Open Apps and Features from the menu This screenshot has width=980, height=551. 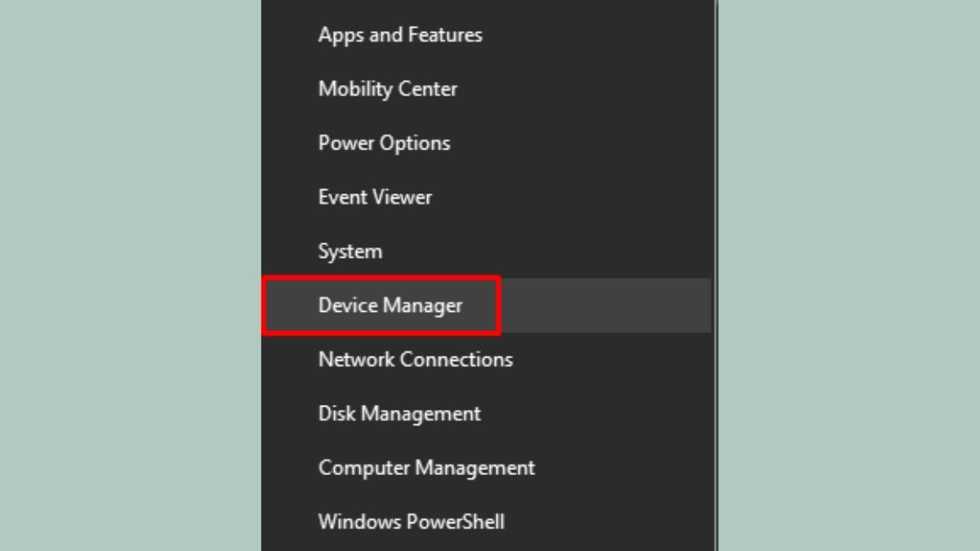coord(400,35)
